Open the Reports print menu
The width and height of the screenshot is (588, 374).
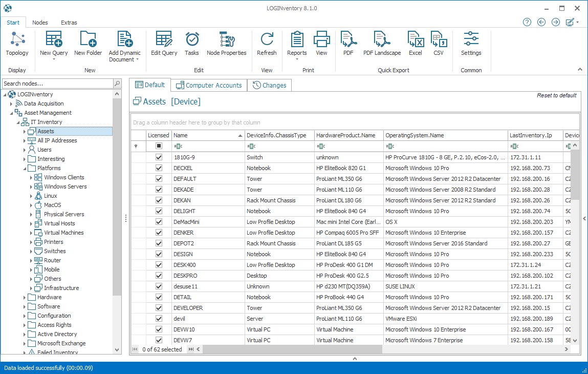click(x=297, y=45)
